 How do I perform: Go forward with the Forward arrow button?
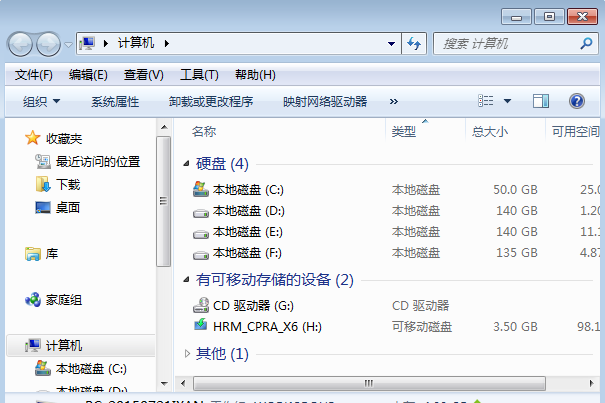pyautogui.click(x=48, y=44)
